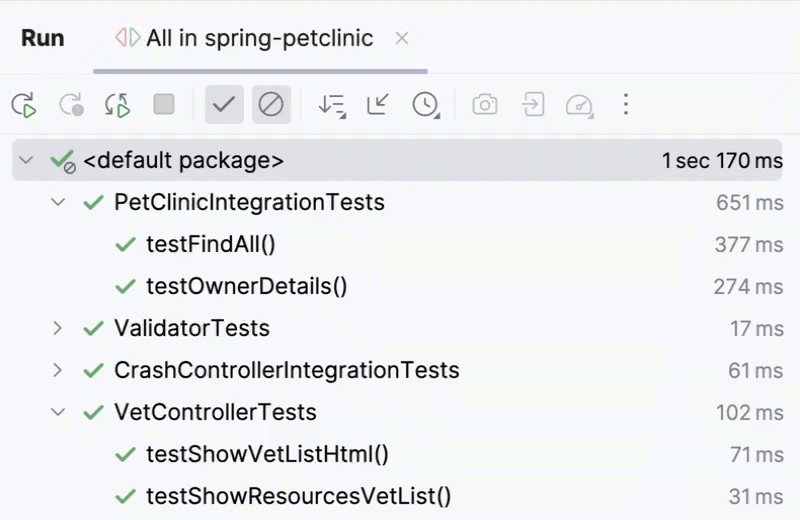Open Test history clock icon

click(426, 104)
